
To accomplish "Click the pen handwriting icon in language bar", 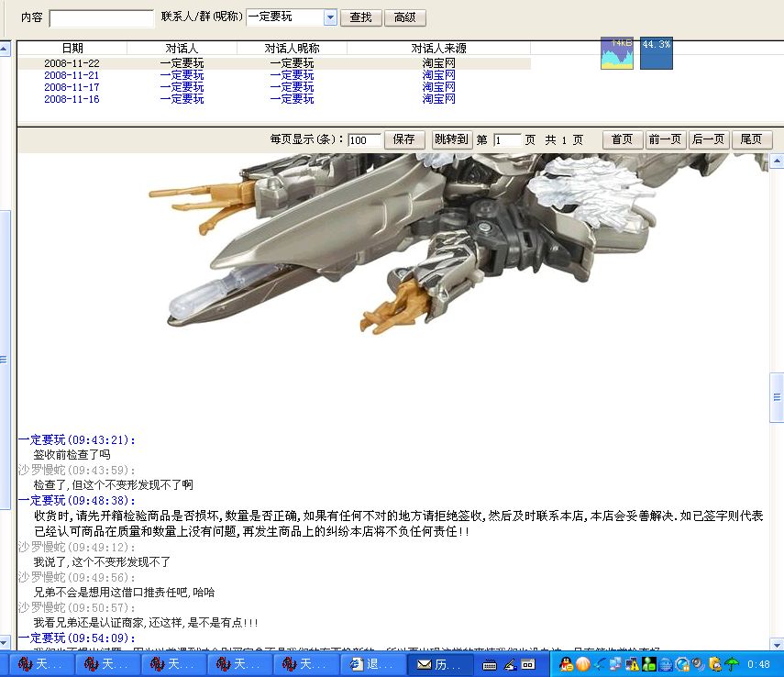I will click(x=511, y=664).
